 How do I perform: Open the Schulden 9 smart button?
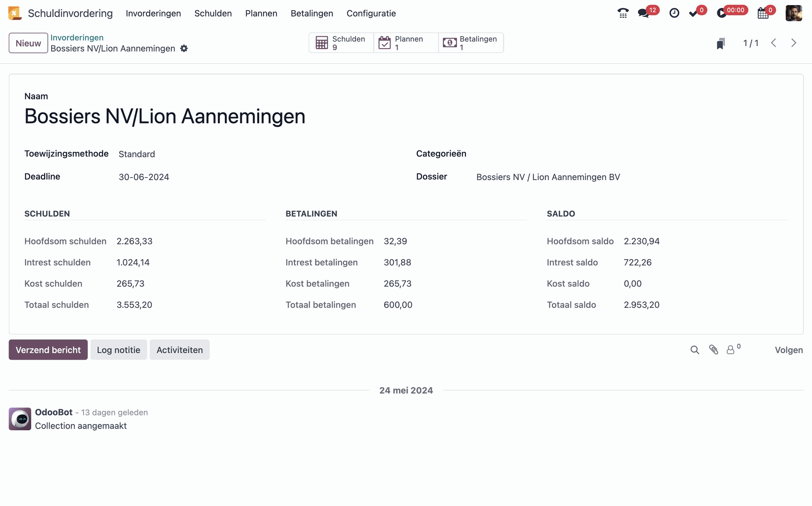341,43
